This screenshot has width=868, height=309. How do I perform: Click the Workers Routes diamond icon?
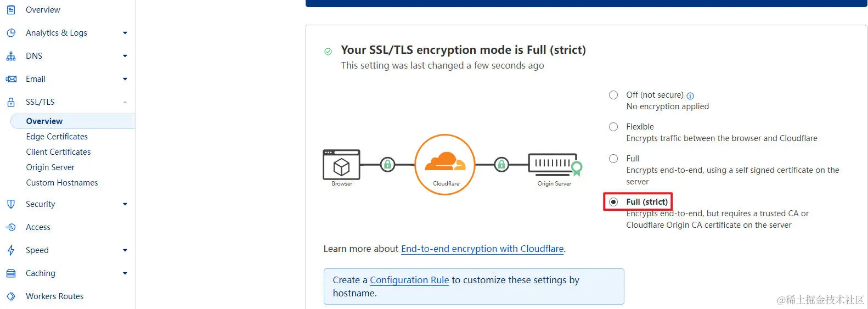pyautogui.click(x=11, y=296)
